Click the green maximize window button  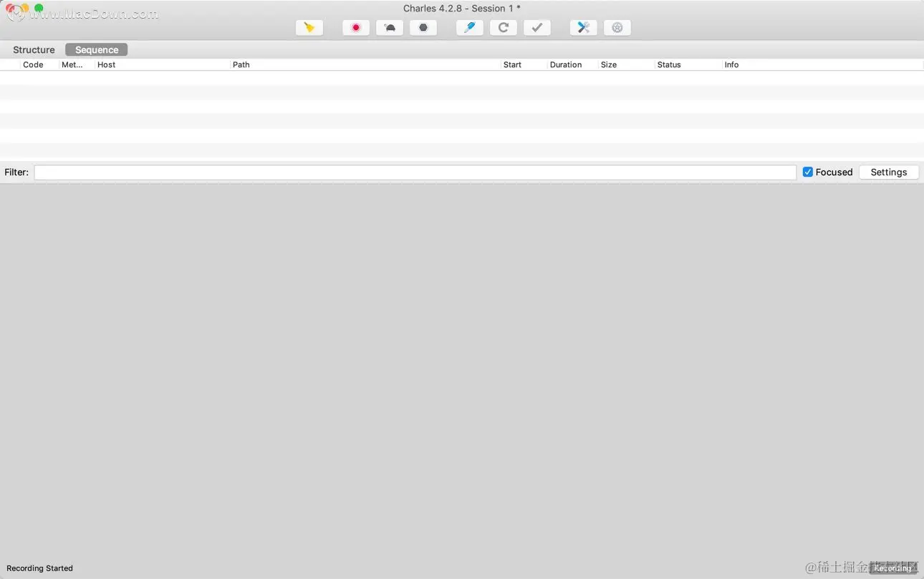coord(39,8)
